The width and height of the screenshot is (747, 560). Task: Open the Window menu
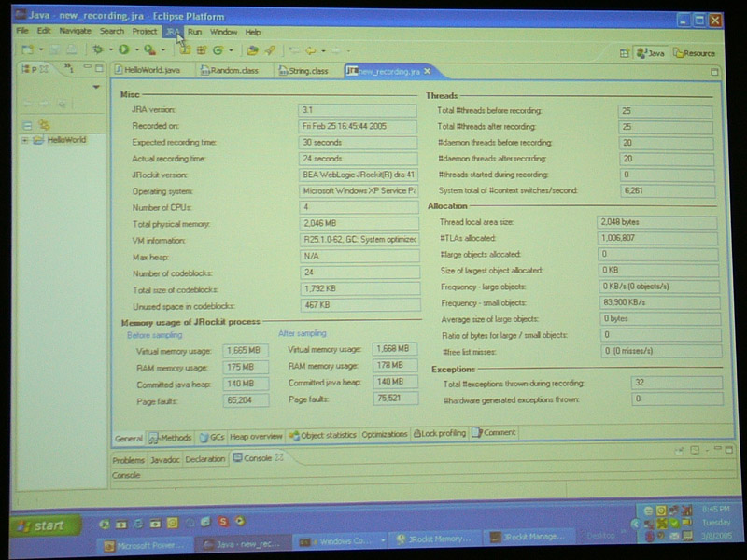click(223, 32)
